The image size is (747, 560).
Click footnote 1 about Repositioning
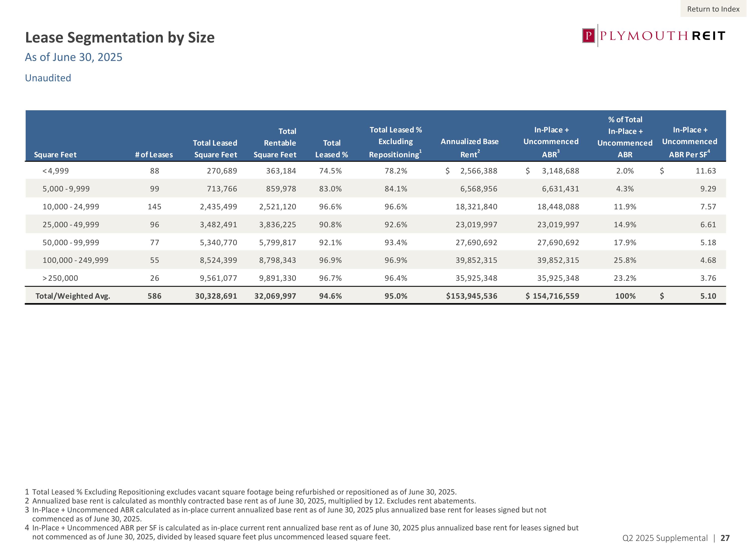[x=241, y=492]
